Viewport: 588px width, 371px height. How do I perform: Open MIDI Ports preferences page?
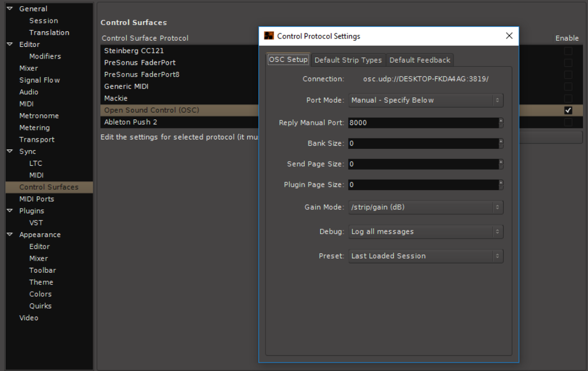tap(36, 199)
